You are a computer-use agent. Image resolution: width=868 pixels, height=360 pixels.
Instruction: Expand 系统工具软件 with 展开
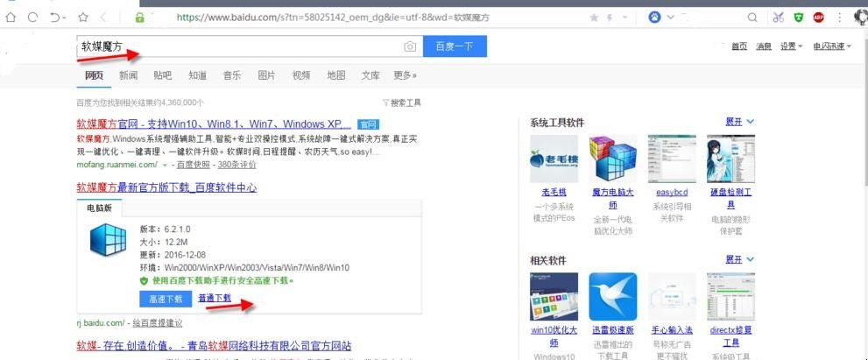739,121
